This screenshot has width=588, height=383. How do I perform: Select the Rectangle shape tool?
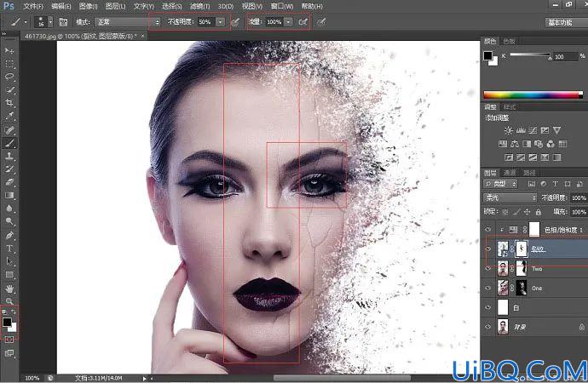click(9, 275)
